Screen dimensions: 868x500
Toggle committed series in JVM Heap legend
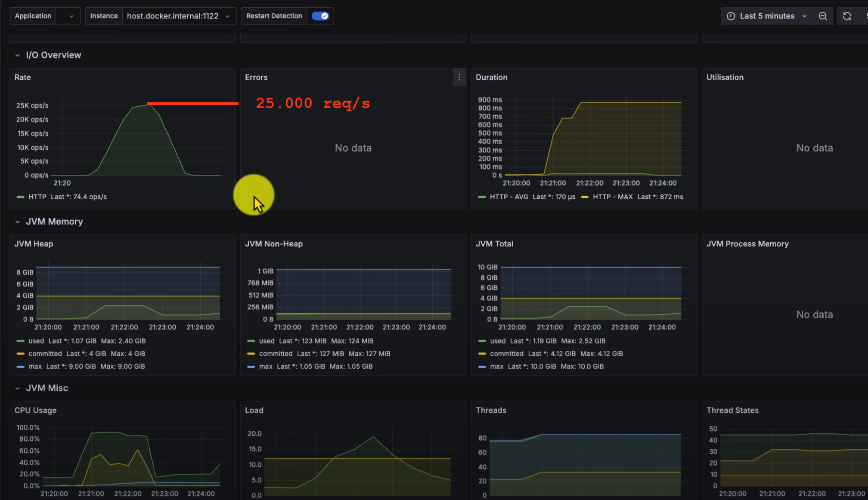click(x=45, y=354)
